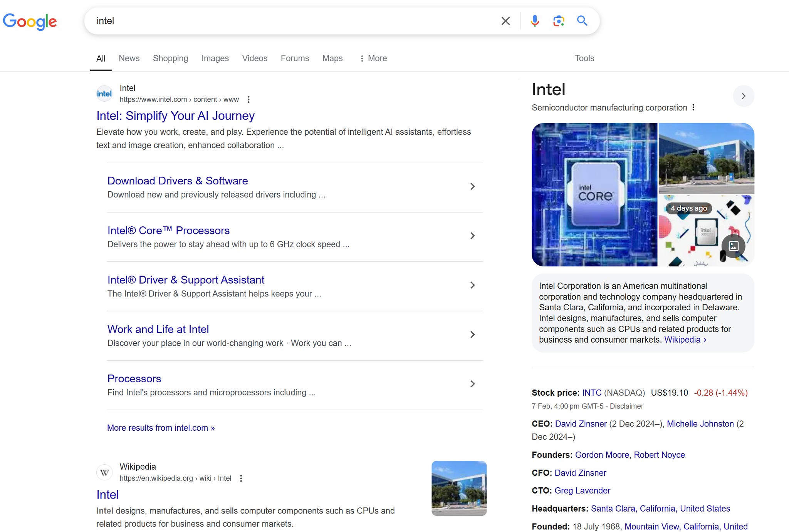Image resolution: width=789 pixels, height=532 pixels.
Task: Open Work and Life at Intel link
Action: (x=158, y=329)
